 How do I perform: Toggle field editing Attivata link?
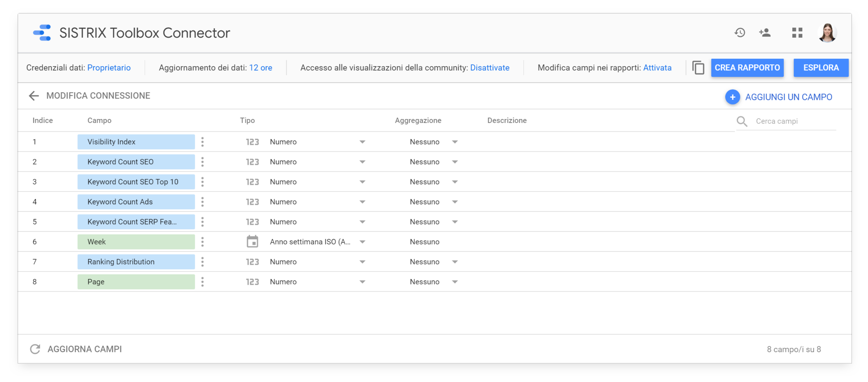coord(657,68)
